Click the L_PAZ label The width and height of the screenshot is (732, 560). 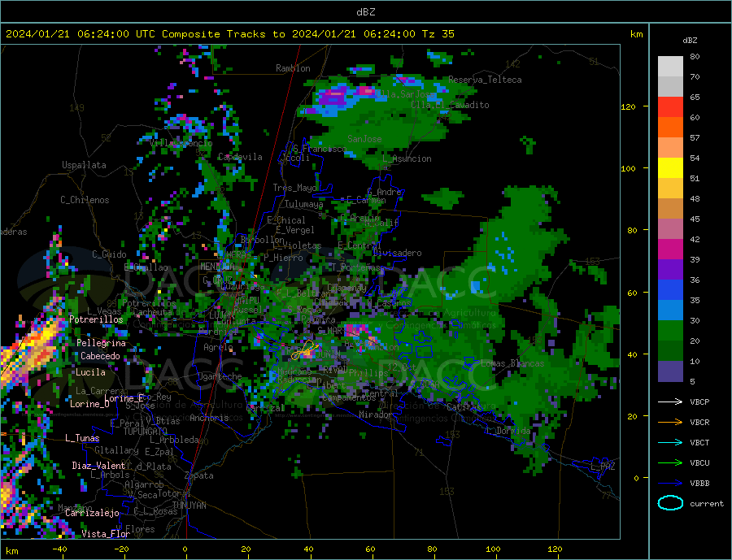click(x=603, y=467)
